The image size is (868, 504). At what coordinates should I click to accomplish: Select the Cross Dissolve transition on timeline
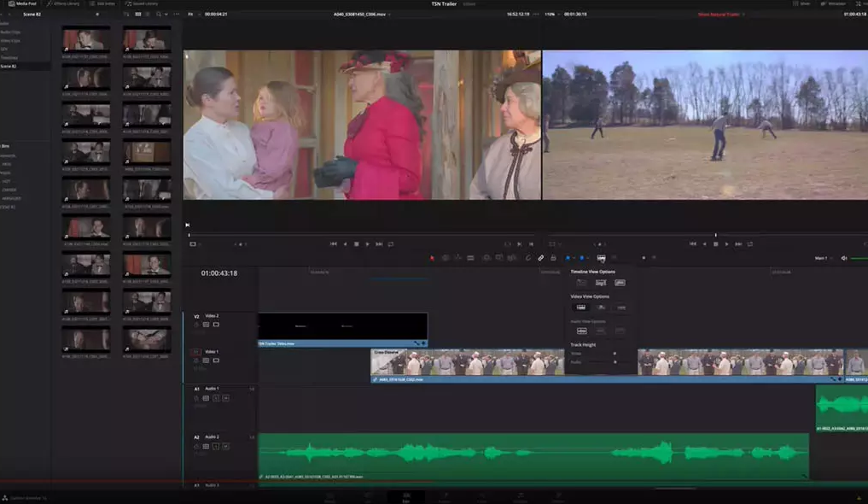387,361
